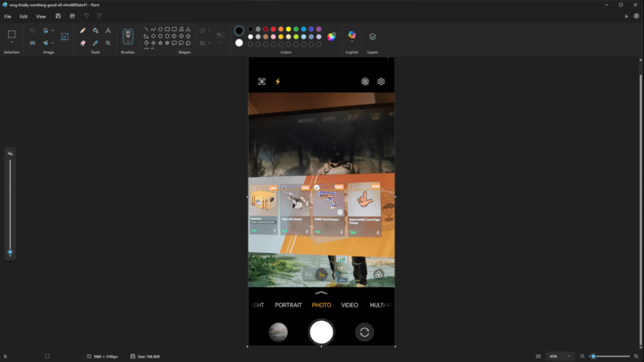
Task: Open the Shape fill dropdown
Action: pyautogui.click(x=205, y=43)
